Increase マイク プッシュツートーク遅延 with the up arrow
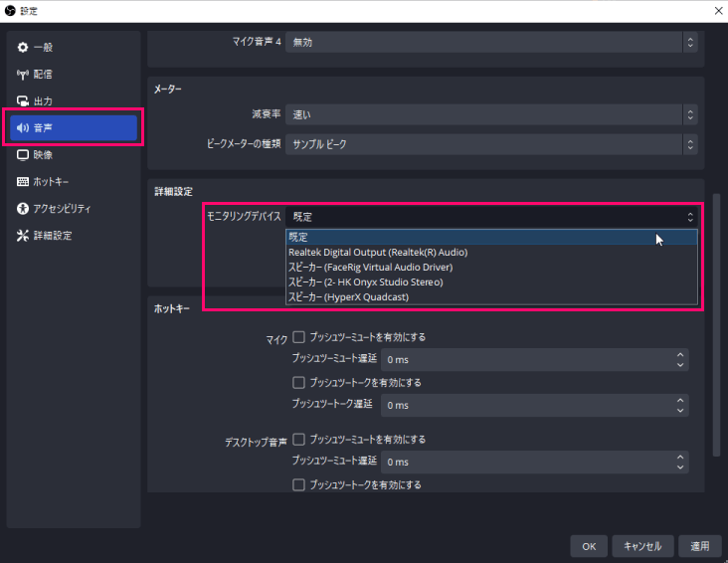The height and width of the screenshot is (563, 728). coord(680,400)
